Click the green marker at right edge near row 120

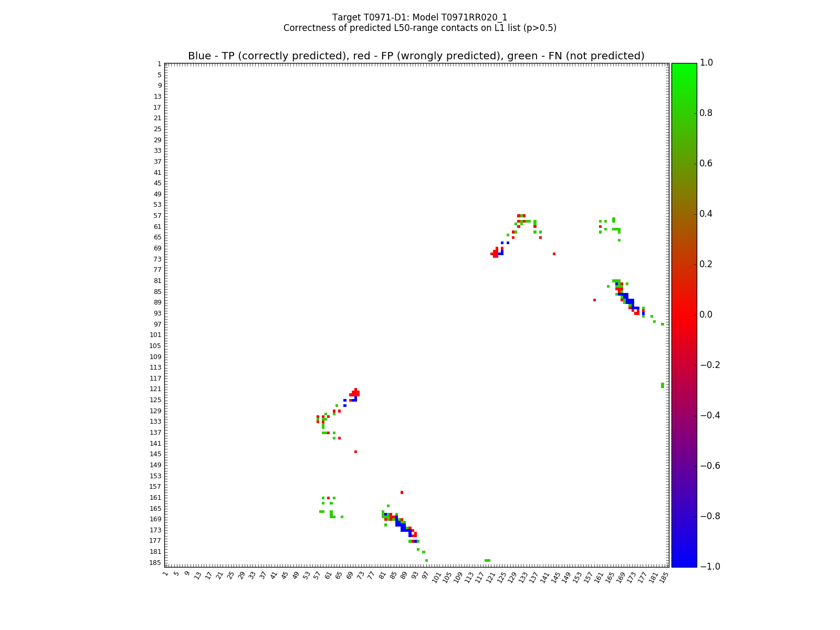click(663, 385)
